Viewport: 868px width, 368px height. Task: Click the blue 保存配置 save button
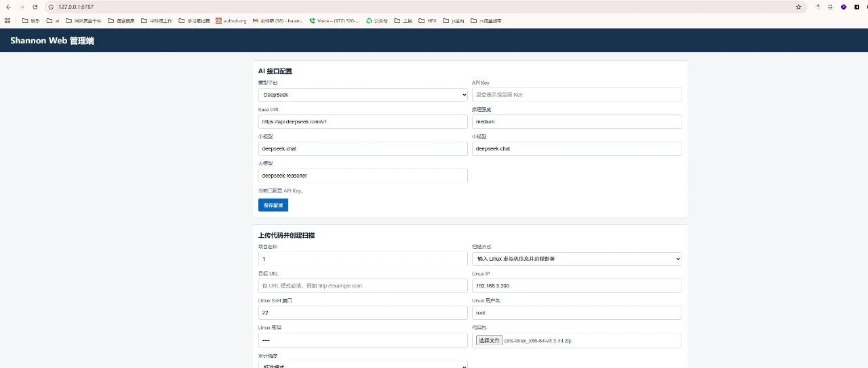tap(273, 205)
